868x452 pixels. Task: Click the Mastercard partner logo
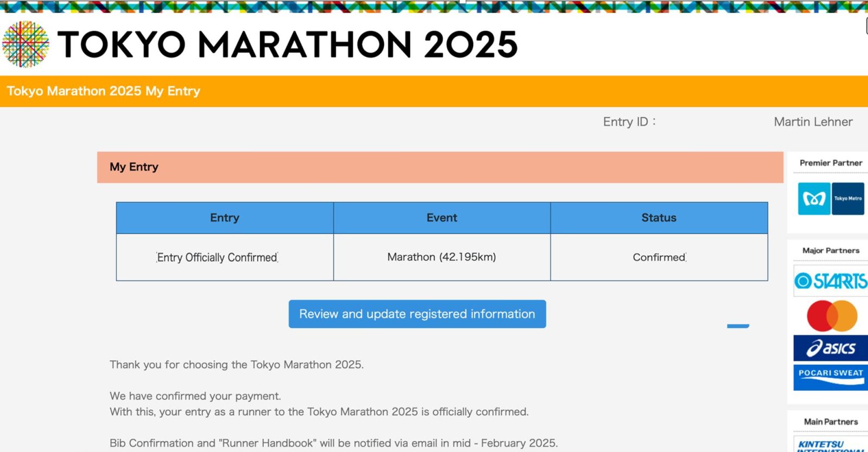click(832, 316)
